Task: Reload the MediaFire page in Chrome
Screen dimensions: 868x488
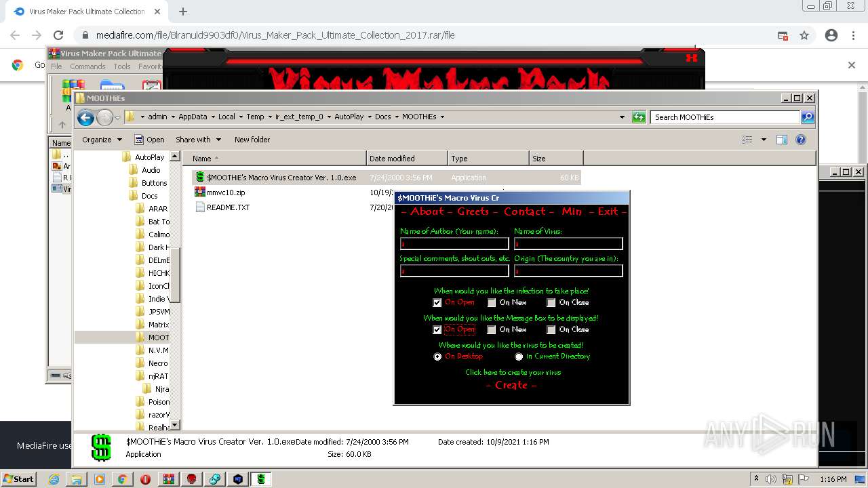Action: [x=58, y=35]
